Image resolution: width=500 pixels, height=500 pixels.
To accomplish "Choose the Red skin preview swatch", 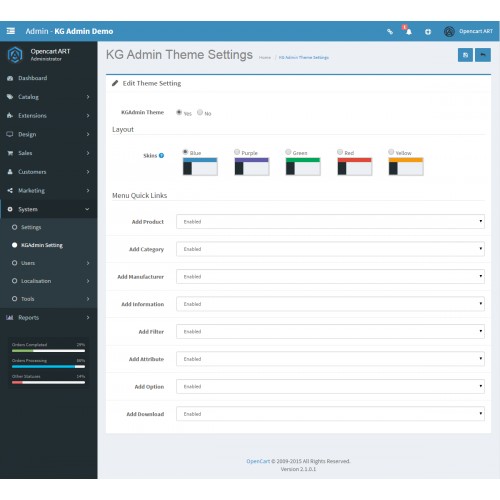I will 354,166.
